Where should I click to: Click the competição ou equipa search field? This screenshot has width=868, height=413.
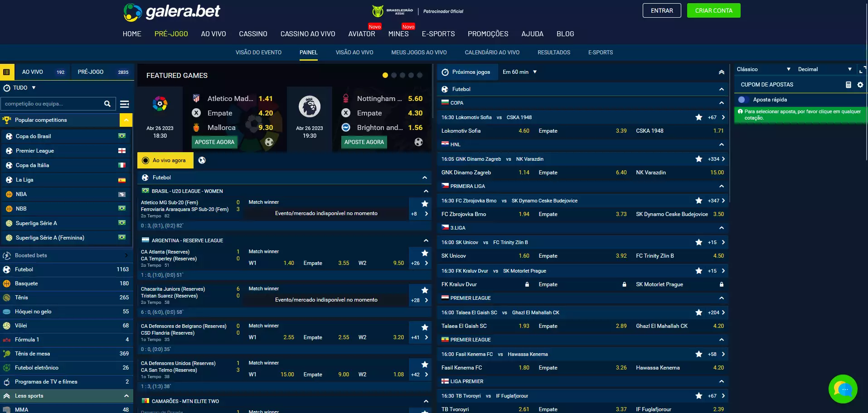(x=52, y=104)
